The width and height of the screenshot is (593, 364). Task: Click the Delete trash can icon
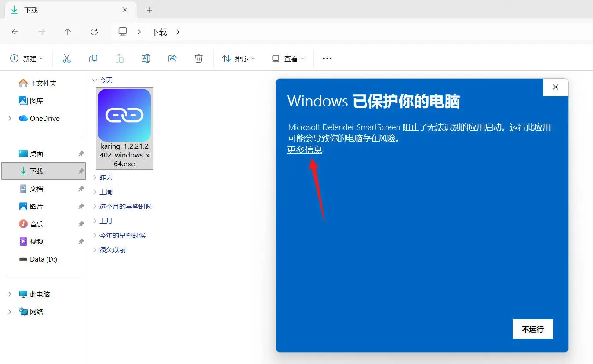point(199,58)
